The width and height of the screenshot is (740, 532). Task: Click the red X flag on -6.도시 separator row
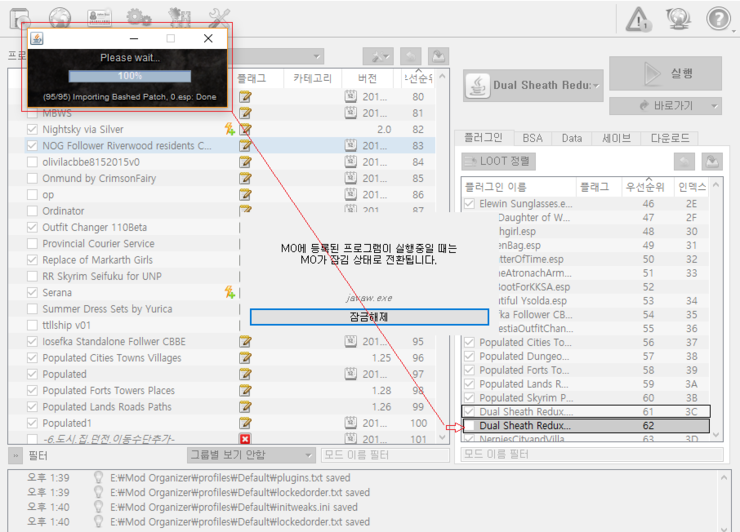coord(245,439)
